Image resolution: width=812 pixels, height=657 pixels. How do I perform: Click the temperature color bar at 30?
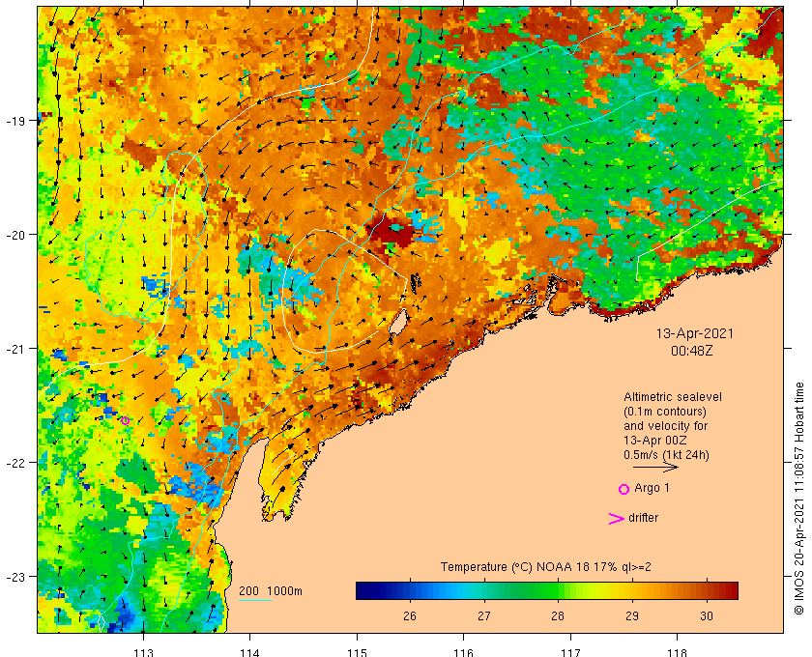pyautogui.click(x=707, y=590)
